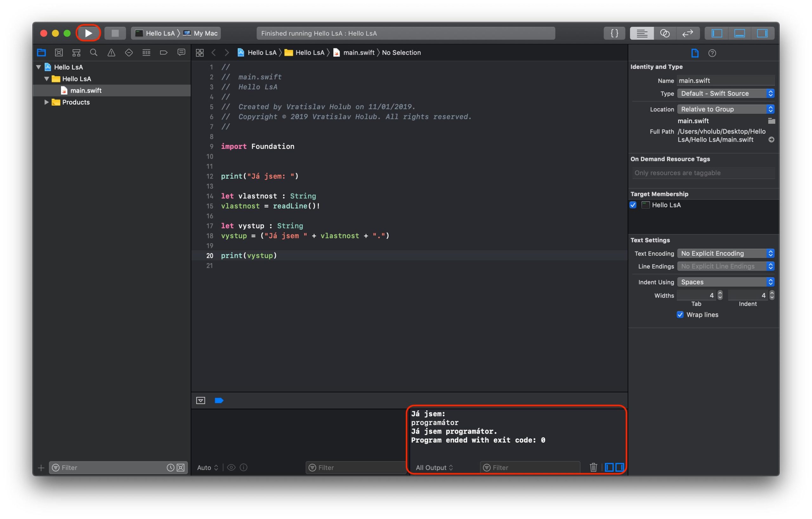Open the Breakpoint navigator

coord(164,53)
